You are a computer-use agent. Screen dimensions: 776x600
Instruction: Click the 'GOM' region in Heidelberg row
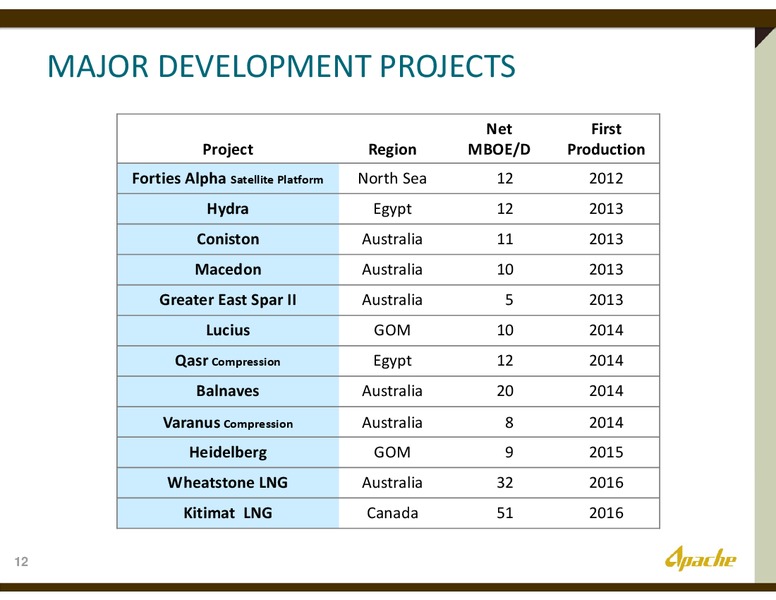392,452
